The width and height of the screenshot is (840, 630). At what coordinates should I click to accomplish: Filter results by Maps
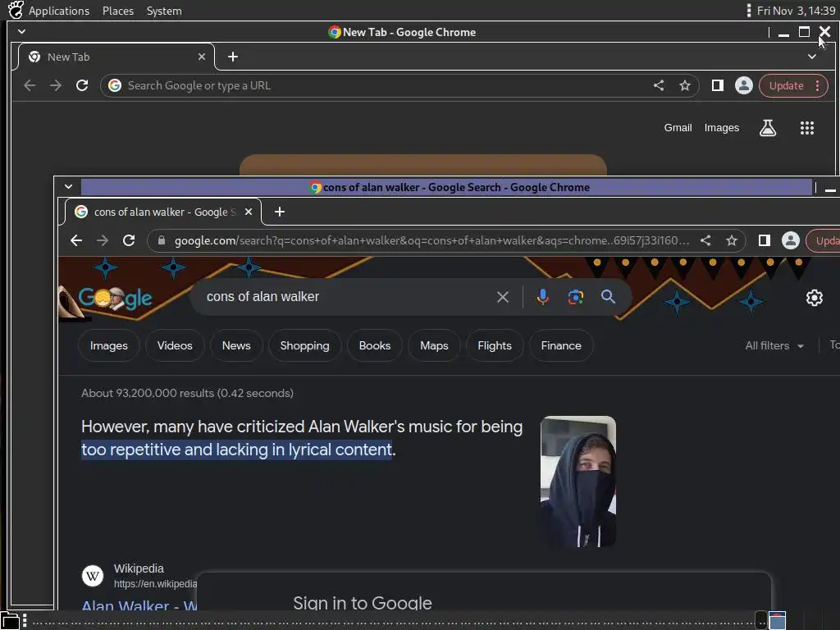point(434,346)
